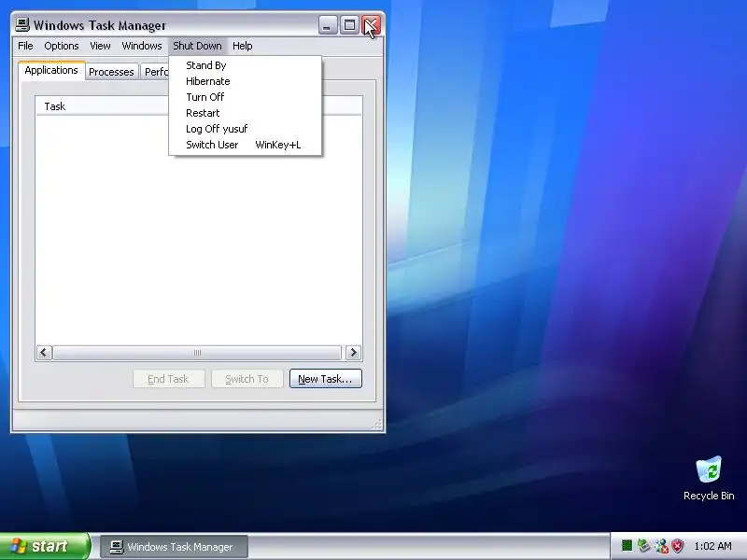Click the green CPU usage tray icon
The width and height of the screenshot is (747, 560).
click(x=627, y=546)
